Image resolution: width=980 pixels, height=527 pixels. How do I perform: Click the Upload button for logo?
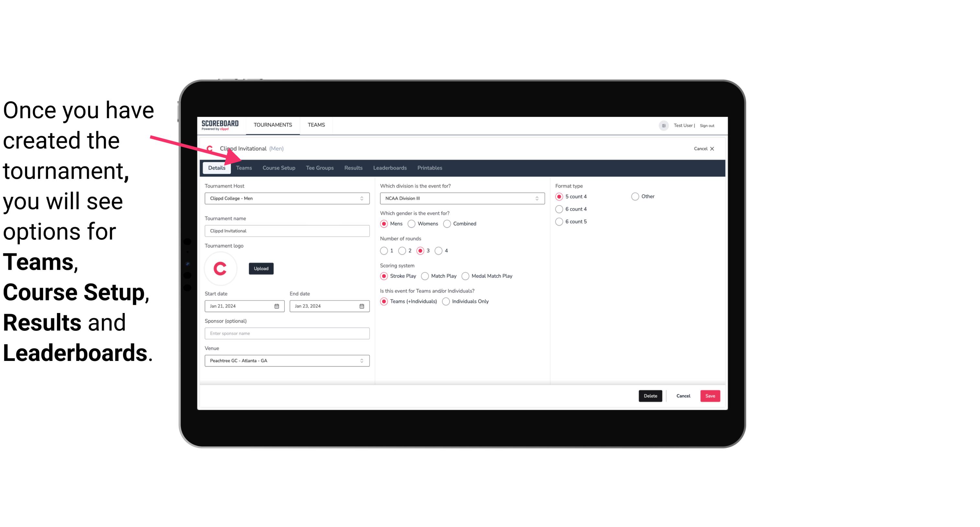(x=261, y=268)
